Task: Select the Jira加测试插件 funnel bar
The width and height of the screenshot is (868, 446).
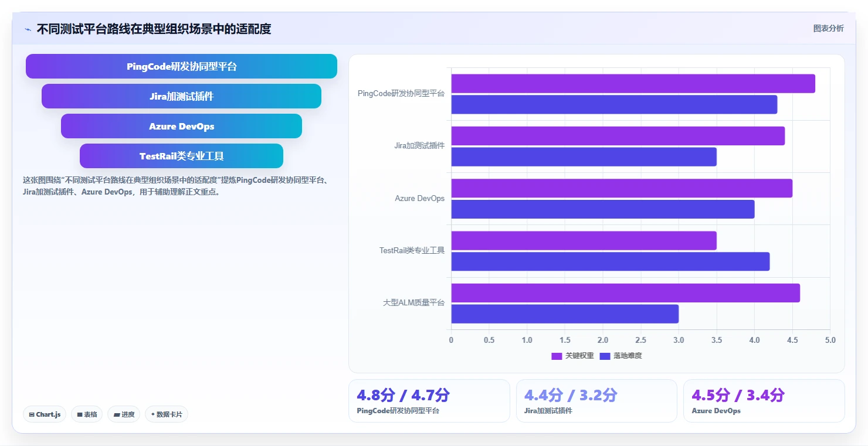Action: coord(181,96)
